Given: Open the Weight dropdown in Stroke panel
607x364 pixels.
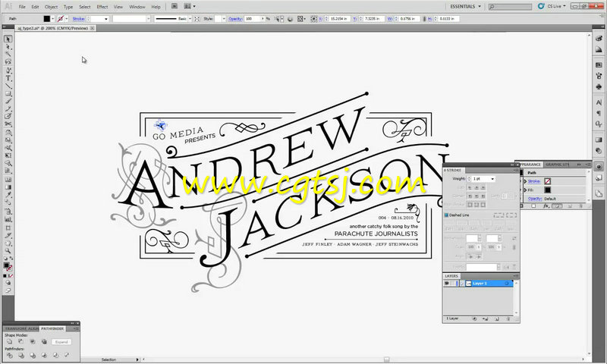Looking at the screenshot, I should (492, 179).
